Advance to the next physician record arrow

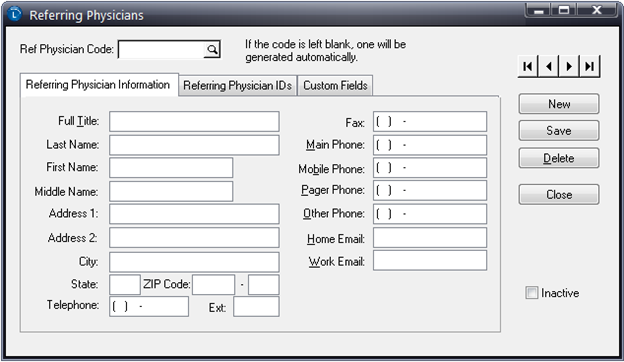[x=569, y=66]
